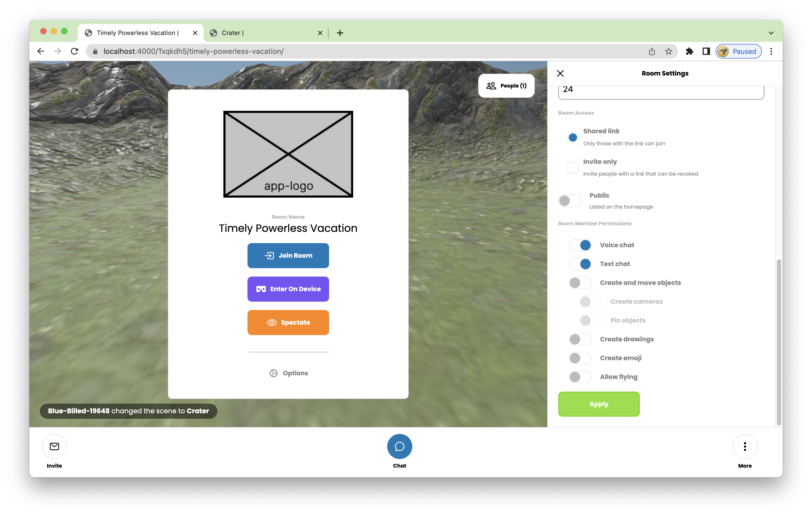Open a new browser tab
This screenshot has width=812, height=516.
point(340,33)
